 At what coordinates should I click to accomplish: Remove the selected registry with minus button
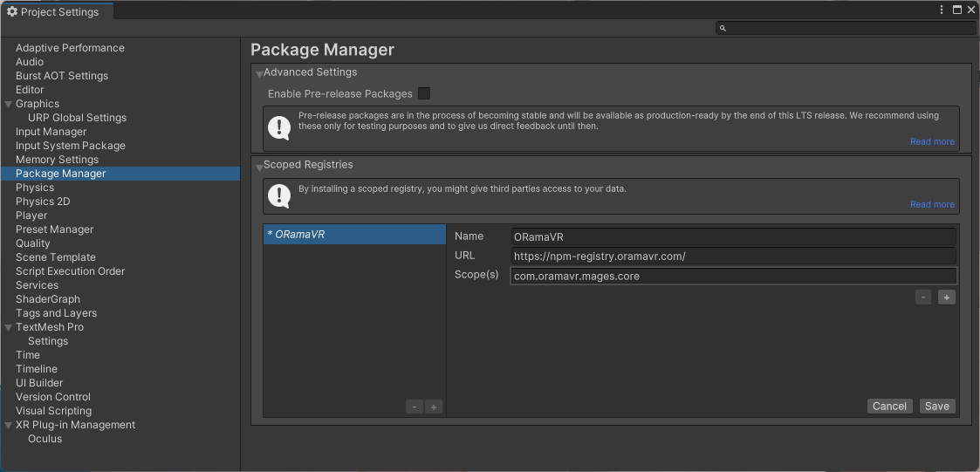(x=415, y=407)
